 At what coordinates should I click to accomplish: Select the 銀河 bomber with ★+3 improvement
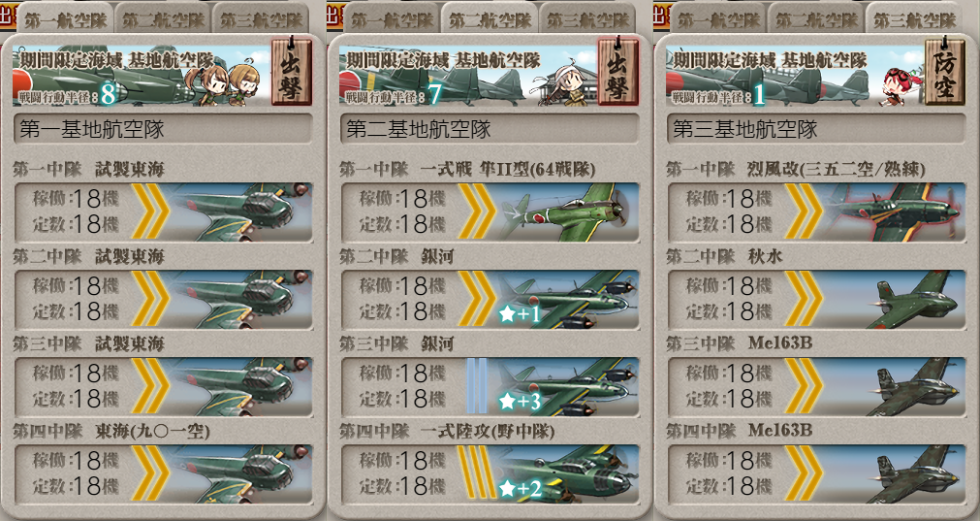490,386
